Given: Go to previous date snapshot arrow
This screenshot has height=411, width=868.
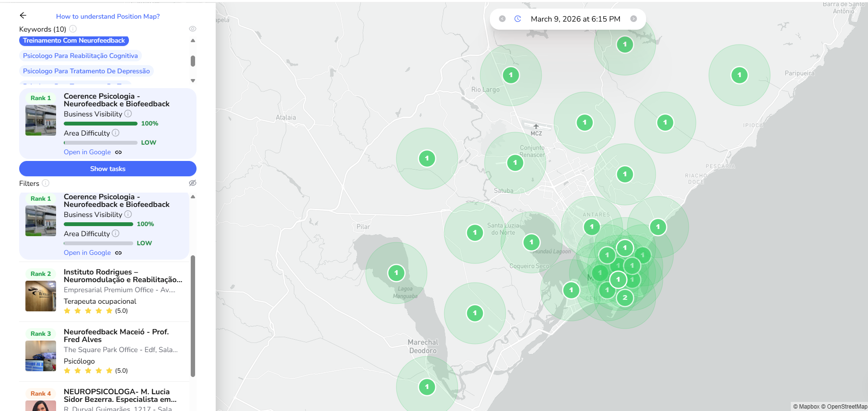Looking at the screenshot, I should pos(502,19).
